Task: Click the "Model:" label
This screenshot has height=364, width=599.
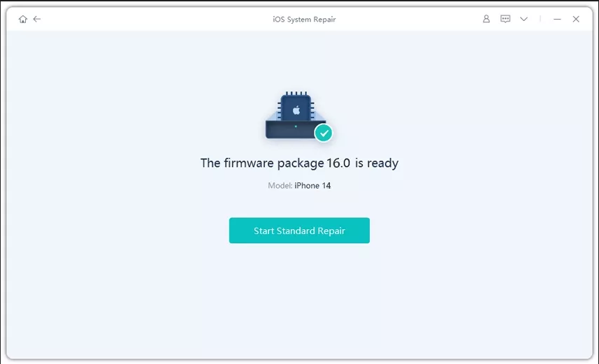Action: tap(280, 186)
